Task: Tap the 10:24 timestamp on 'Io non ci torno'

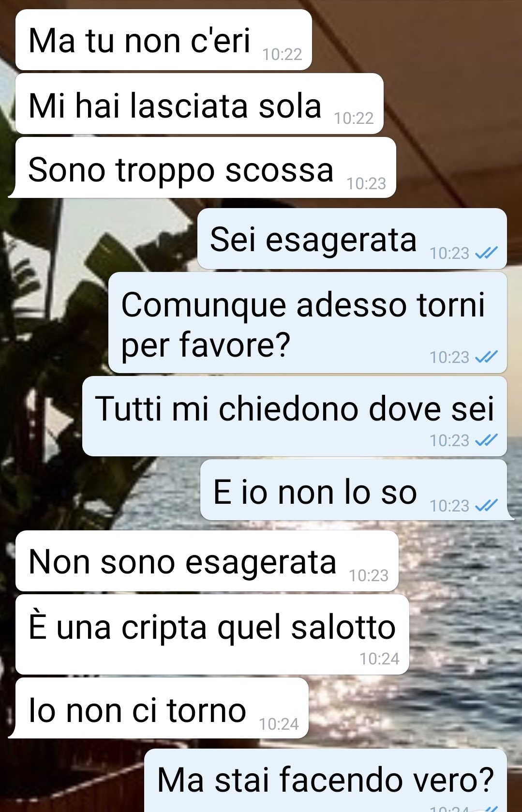Action: (279, 724)
